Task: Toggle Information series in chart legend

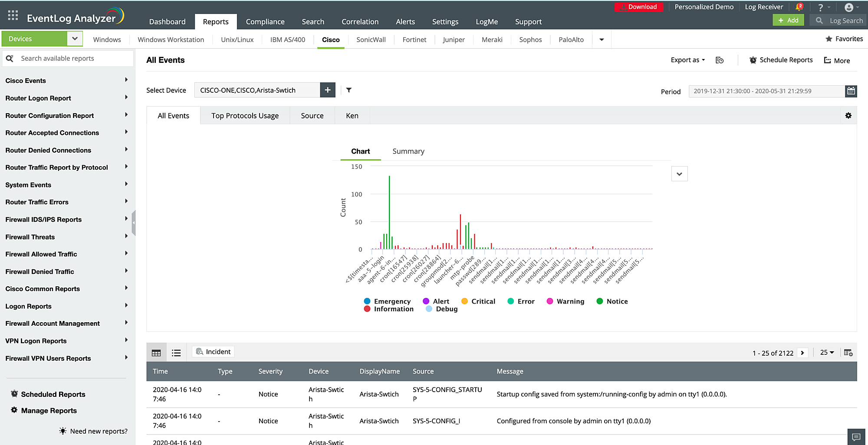Action: (388, 309)
